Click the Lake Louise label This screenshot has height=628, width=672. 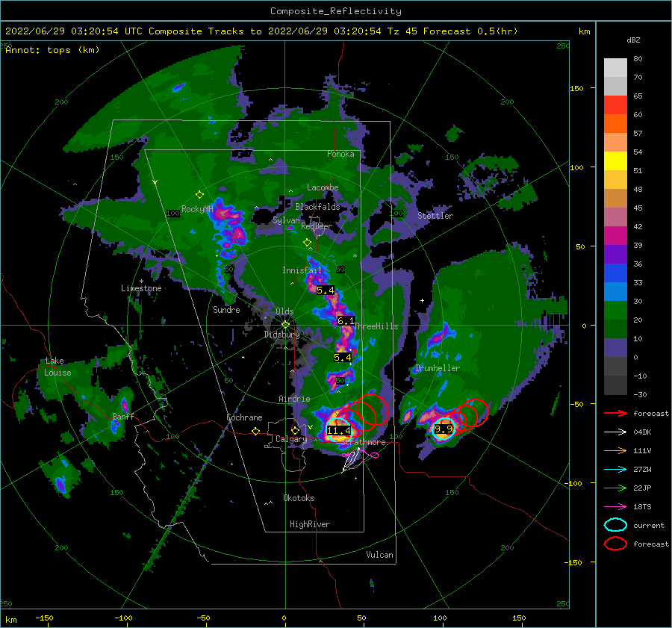click(57, 367)
